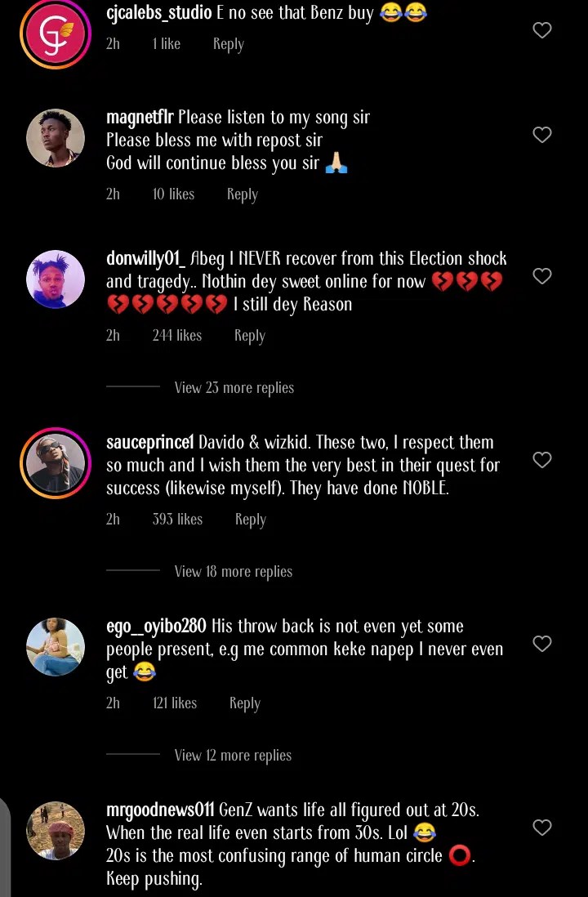Like donwilly01_'s election shock comment
Viewport: 588px width, 897px height.
(542, 276)
